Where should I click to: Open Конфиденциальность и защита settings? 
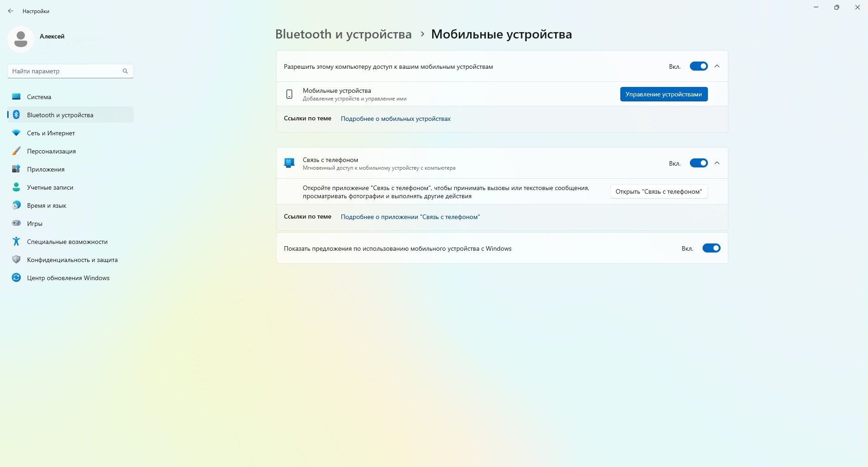71,260
